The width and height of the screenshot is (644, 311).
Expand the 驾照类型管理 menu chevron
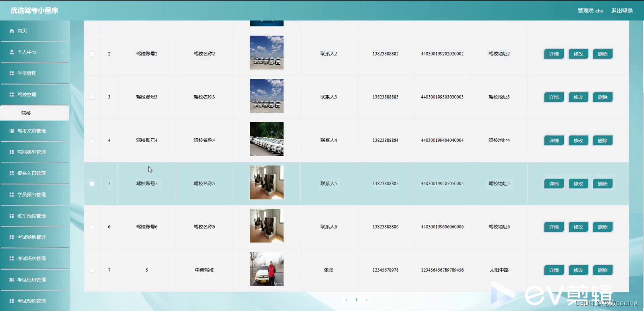point(63,152)
